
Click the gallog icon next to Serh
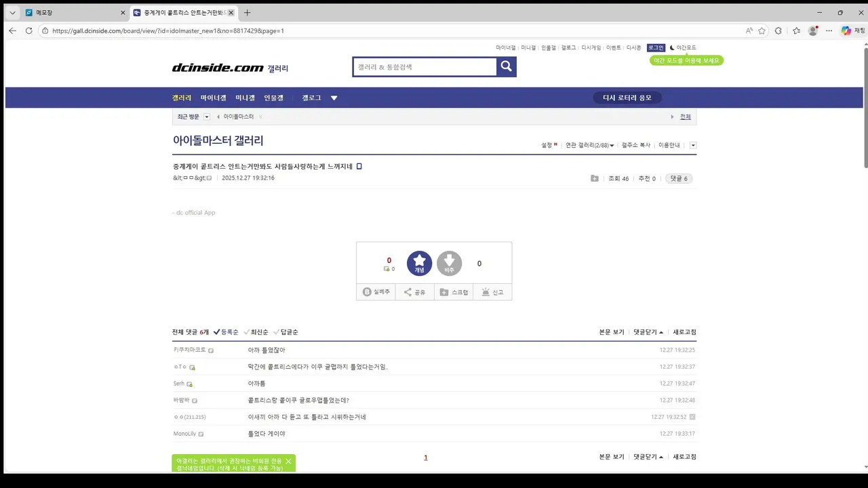[x=189, y=384]
